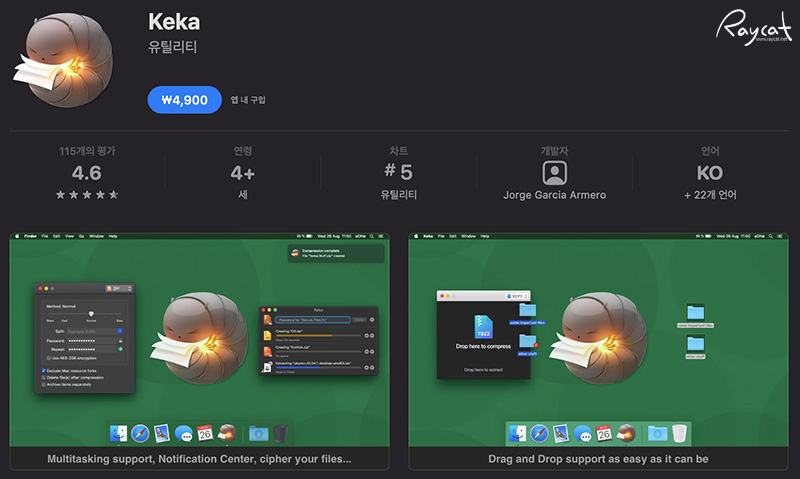
Task: Click white Trash dock icon in Drag and Drop screenshot
Action: [x=680, y=434]
